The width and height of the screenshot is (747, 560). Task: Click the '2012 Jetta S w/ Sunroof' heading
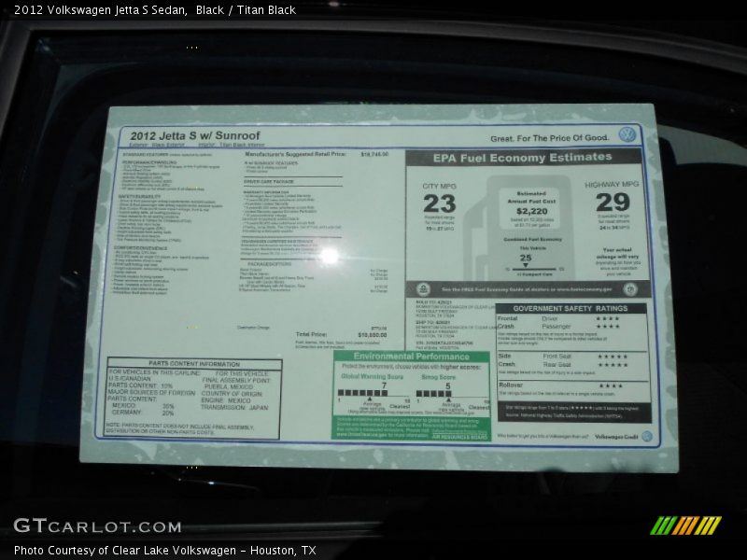click(x=195, y=135)
